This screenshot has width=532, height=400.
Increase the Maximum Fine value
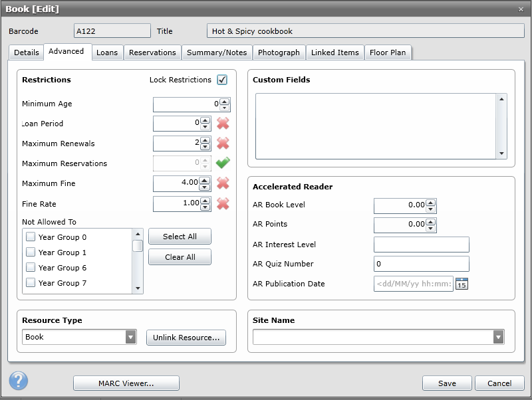pyautogui.click(x=204, y=180)
